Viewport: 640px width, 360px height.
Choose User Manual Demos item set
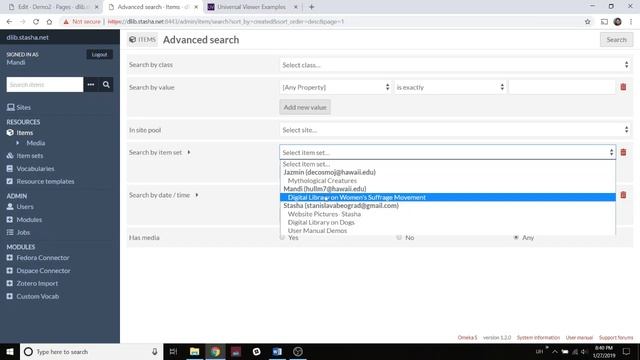pyautogui.click(x=448, y=231)
